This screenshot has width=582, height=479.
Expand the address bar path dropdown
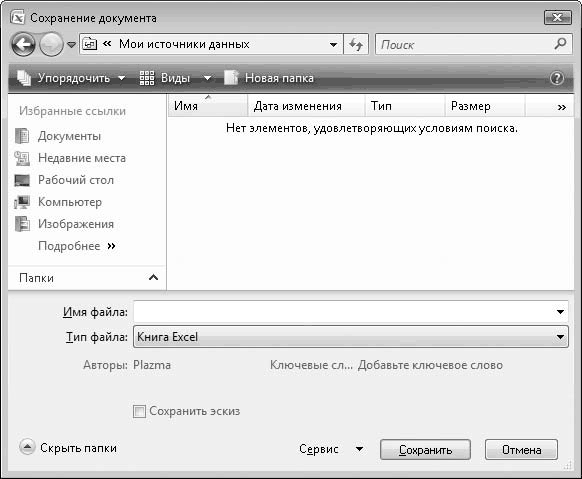(x=333, y=45)
